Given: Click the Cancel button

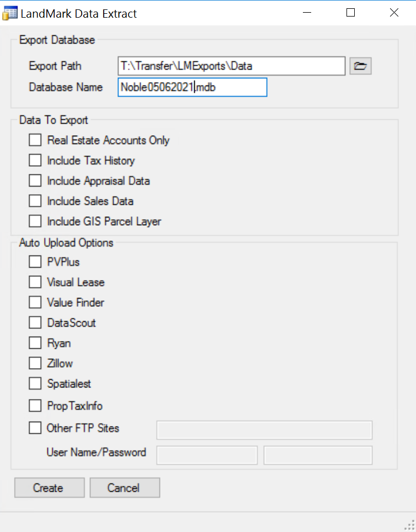Looking at the screenshot, I should [125, 488].
